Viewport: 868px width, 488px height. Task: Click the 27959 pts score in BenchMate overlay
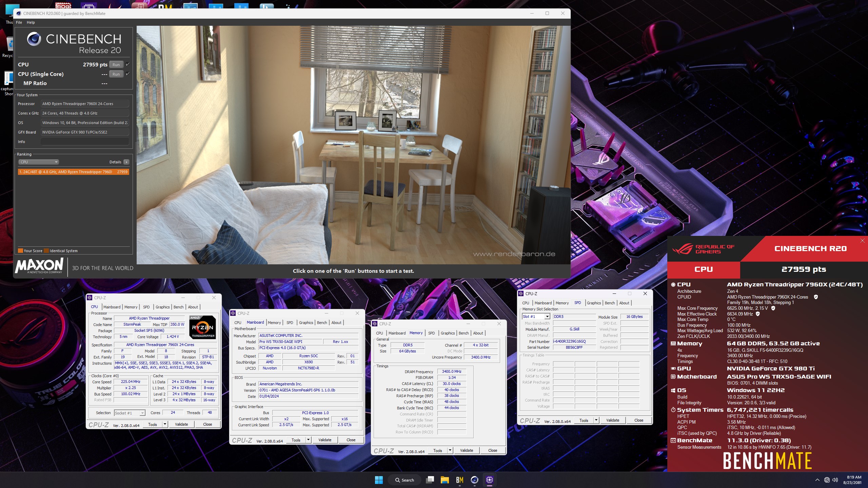click(804, 269)
